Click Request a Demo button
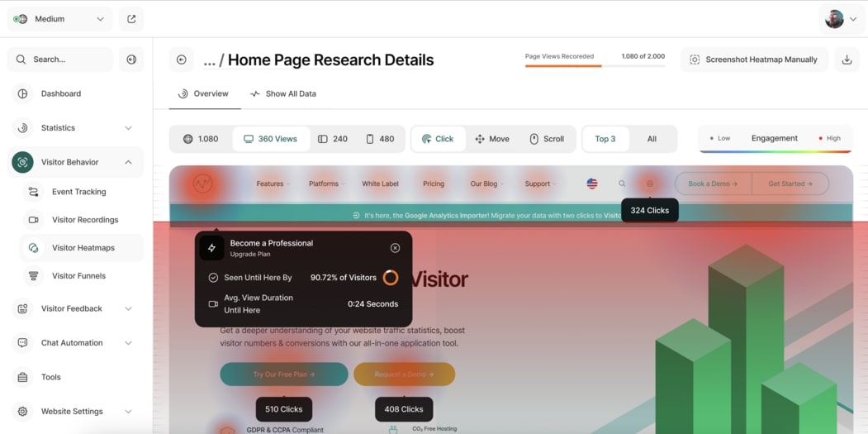Image resolution: width=868 pixels, height=434 pixels. click(x=404, y=374)
